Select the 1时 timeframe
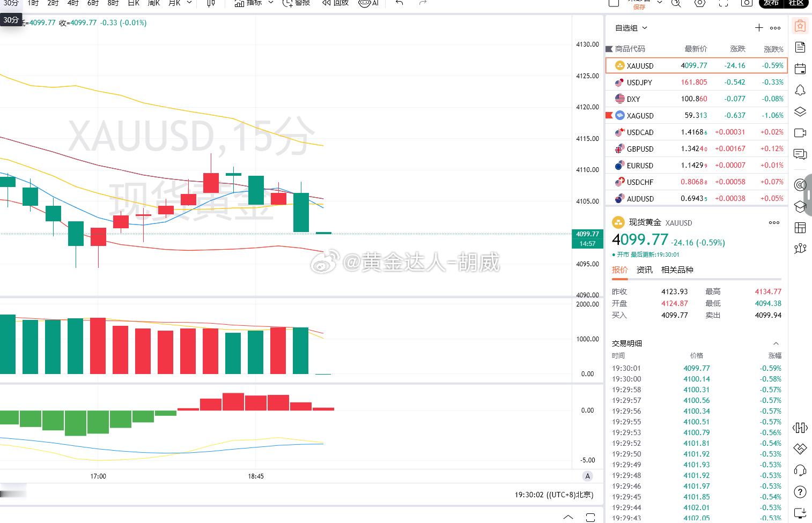812x523 pixels. click(33, 3)
